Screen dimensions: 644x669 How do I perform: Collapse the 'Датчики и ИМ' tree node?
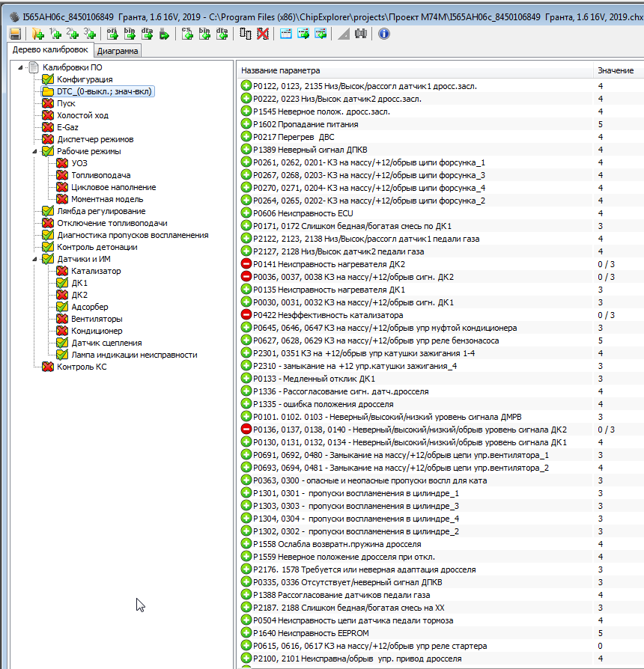pyautogui.click(x=34, y=259)
